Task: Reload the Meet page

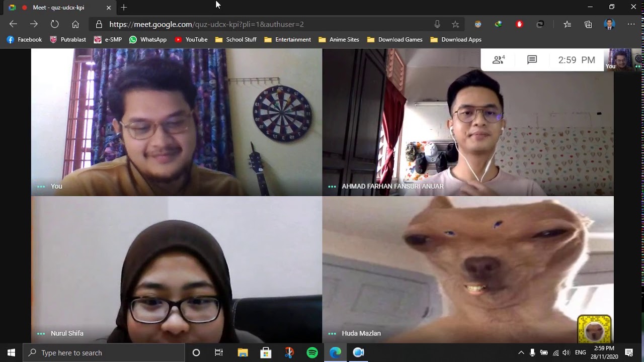Action: tap(54, 24)
